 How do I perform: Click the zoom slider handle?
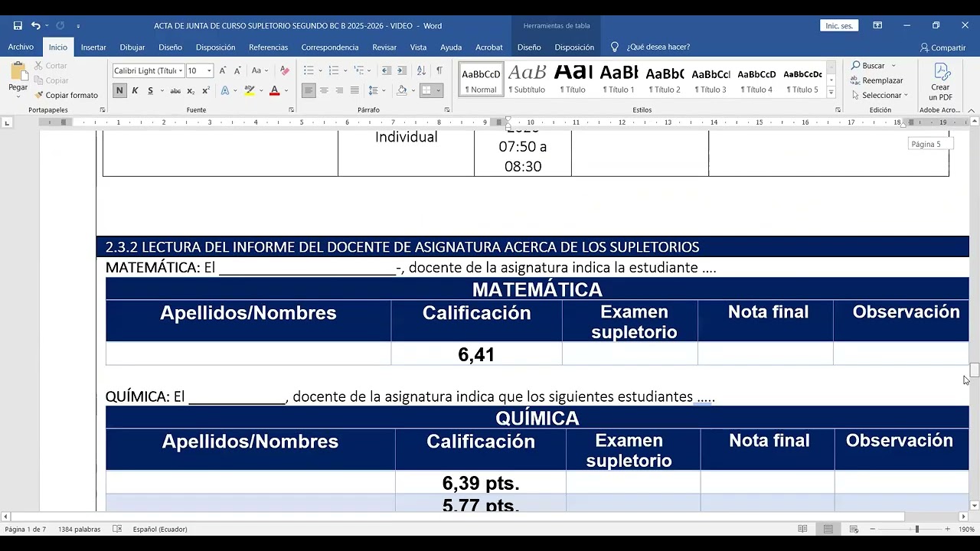tap(916, 529)
